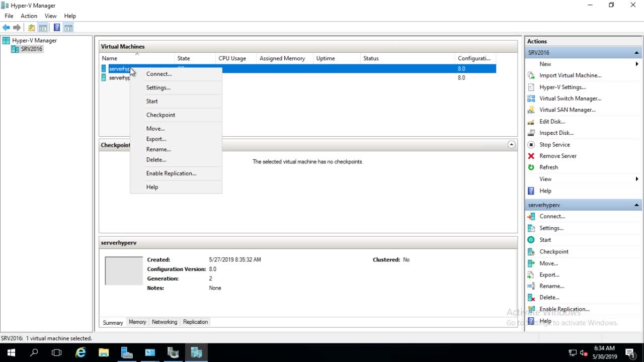Click the Hyper-V Settings icon in Actions pane
Viewport: 644px width, 362px height.
[x=531, y=87]
